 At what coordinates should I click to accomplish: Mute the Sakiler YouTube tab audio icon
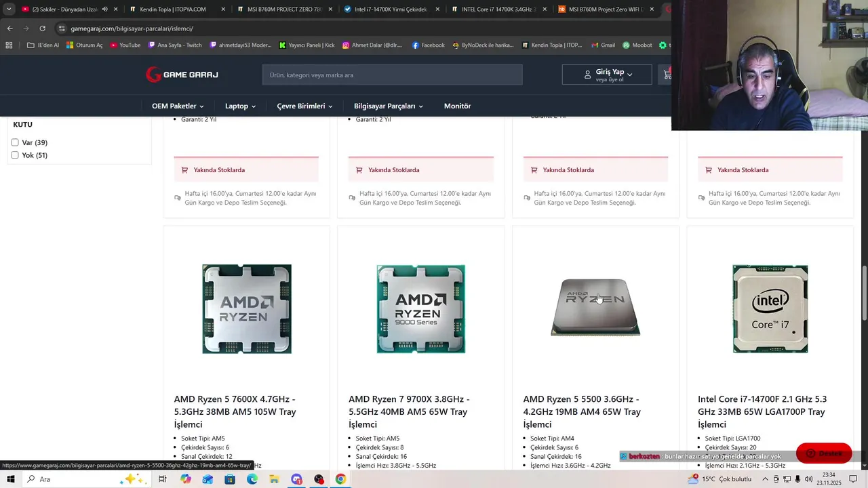click(104, 9)
